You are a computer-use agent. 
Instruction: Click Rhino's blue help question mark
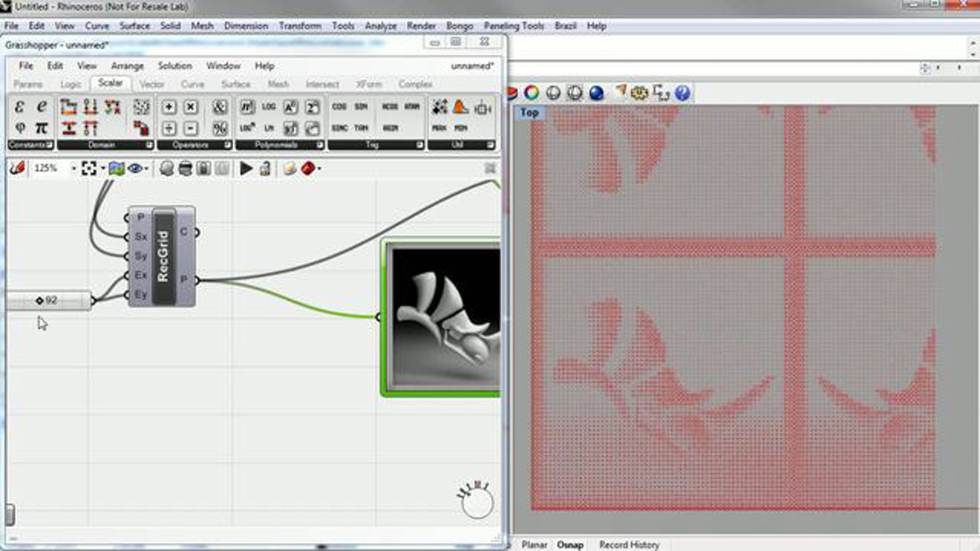(683, 93)
